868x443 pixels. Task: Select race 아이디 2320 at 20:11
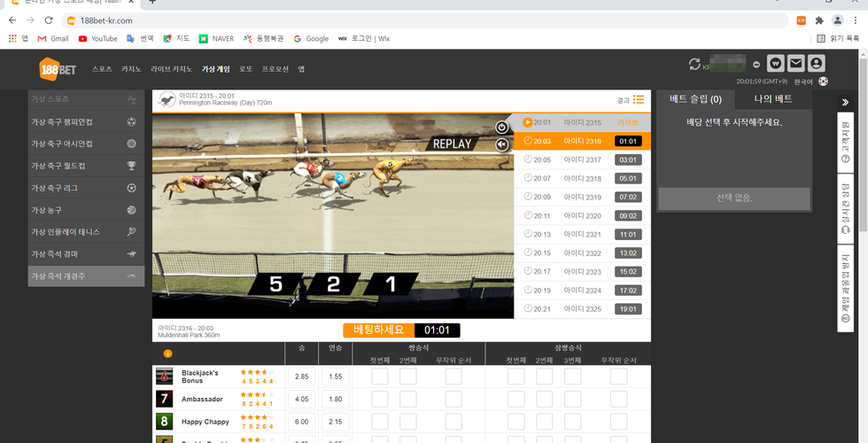583,216
